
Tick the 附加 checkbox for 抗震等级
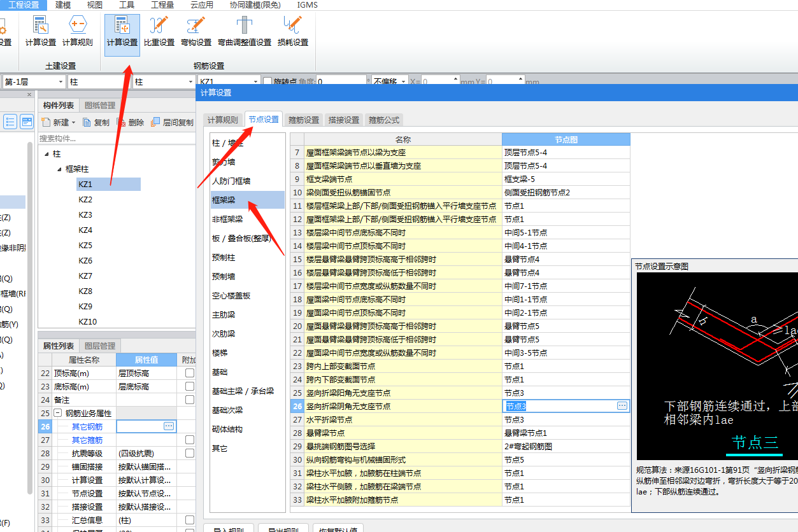coord(189,453)
